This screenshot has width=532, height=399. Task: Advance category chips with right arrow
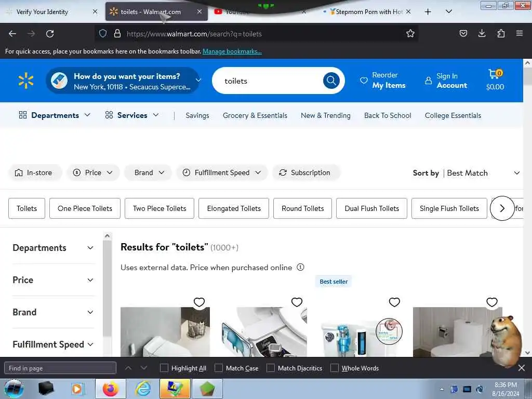(x=502, y=208)
